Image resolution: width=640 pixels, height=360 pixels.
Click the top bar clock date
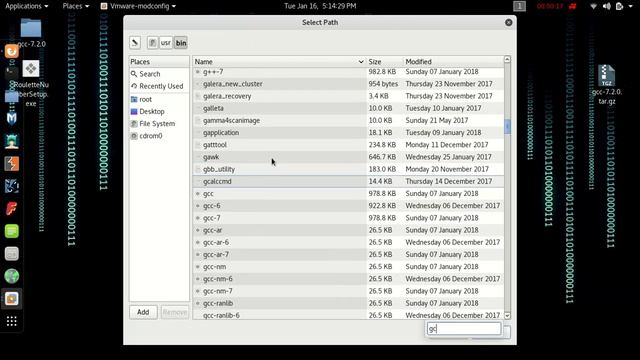[320, 6]
